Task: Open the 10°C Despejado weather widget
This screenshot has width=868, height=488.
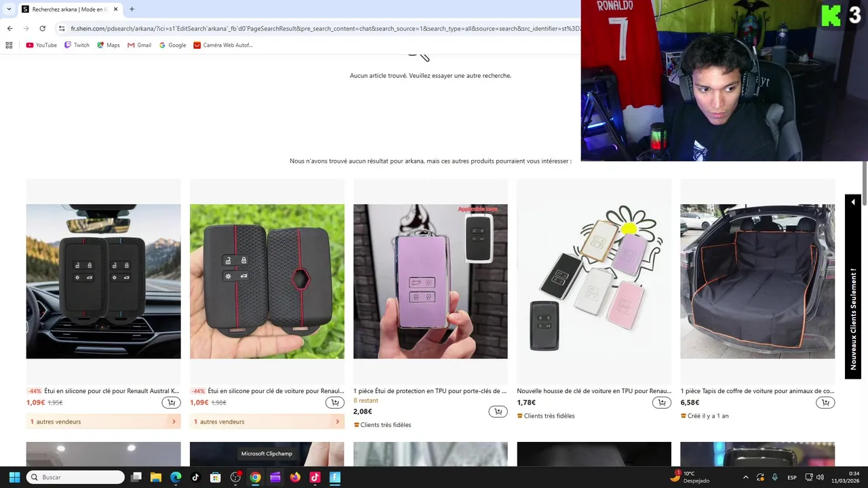Action: tap(690, 477)
